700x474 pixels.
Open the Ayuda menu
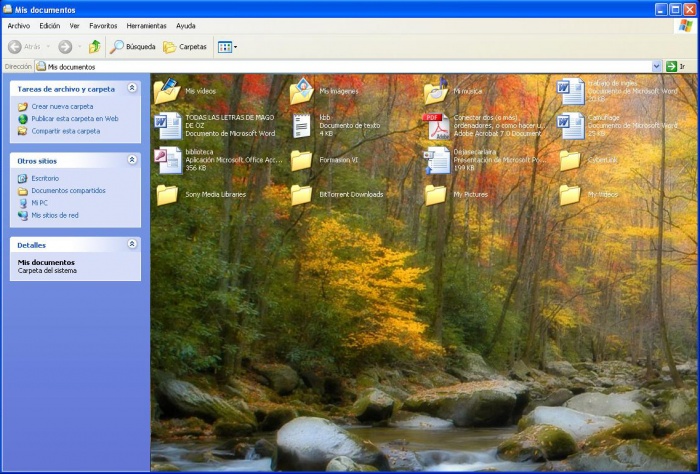(186, 26)
